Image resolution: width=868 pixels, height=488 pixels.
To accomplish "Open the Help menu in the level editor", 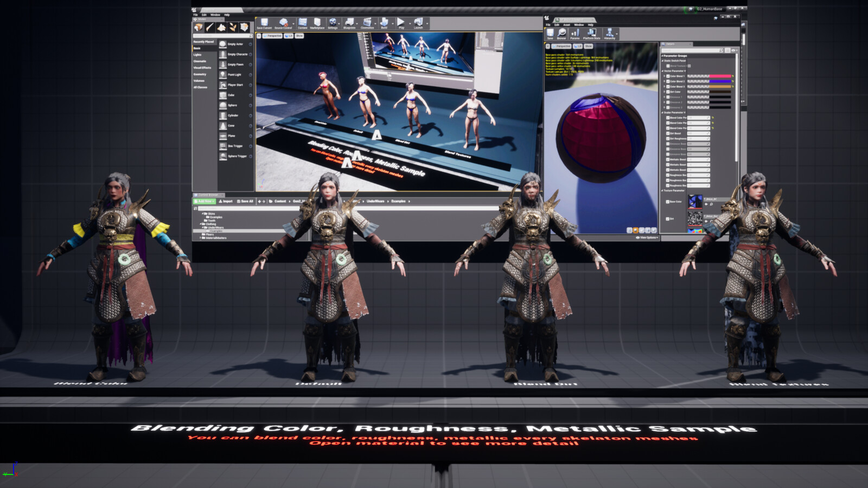I will tap(227, 15).
